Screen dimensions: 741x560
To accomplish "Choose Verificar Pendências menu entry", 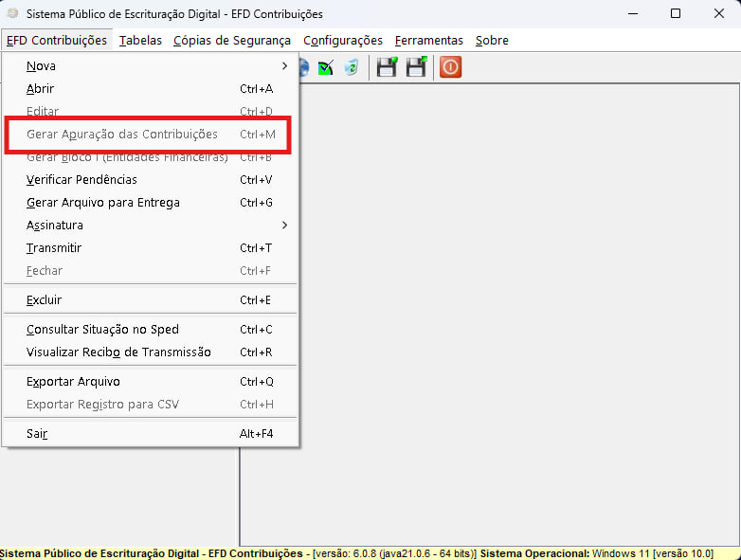I will point(81,180).
